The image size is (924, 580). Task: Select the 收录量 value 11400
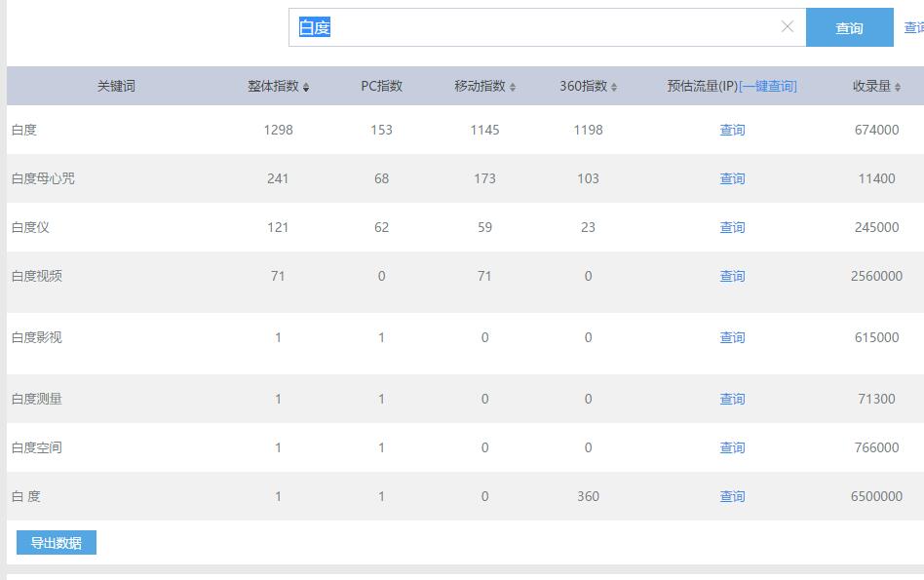point(876,178)
